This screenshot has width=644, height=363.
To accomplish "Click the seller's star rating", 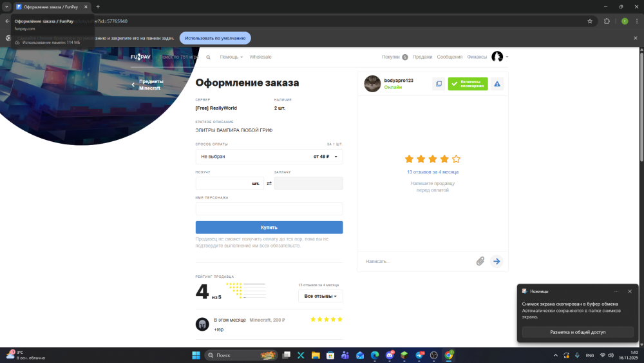I will point(433,159).
